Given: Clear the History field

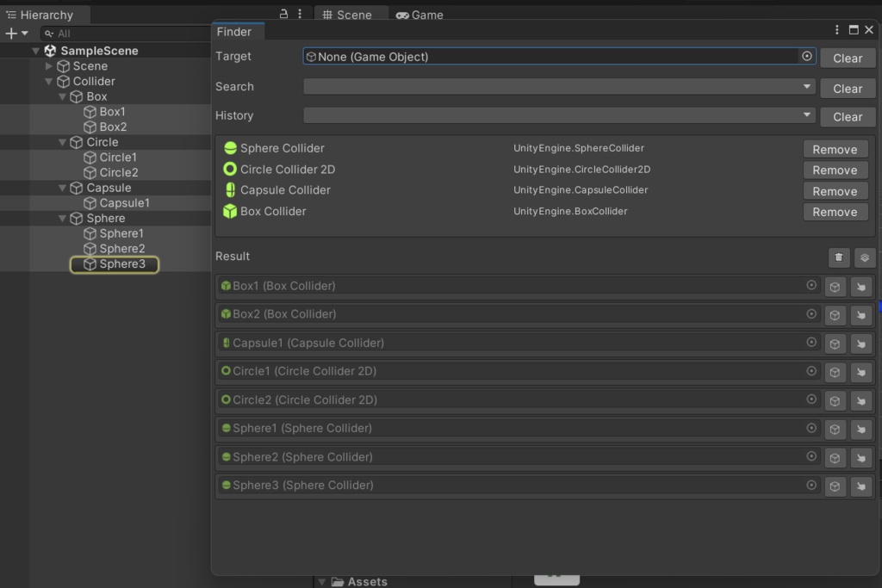Looking at the screenshot, I should tap(848, 117).
